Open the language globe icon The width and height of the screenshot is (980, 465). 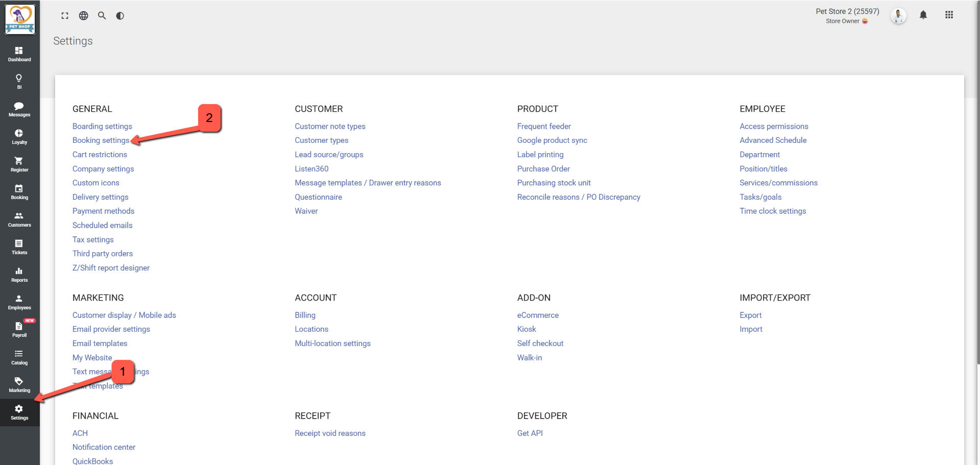(x=83, y=16)
